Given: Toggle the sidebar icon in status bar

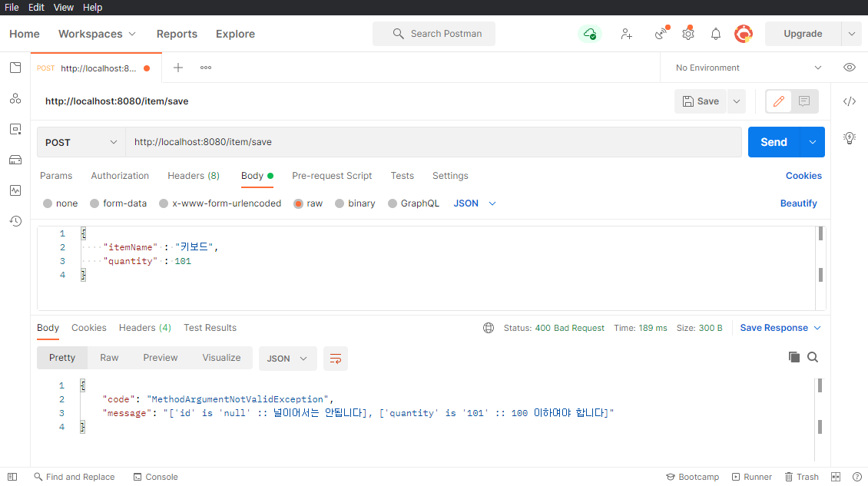Looking at the screenshot, I should pyautogui.click(x=12, y=477).
